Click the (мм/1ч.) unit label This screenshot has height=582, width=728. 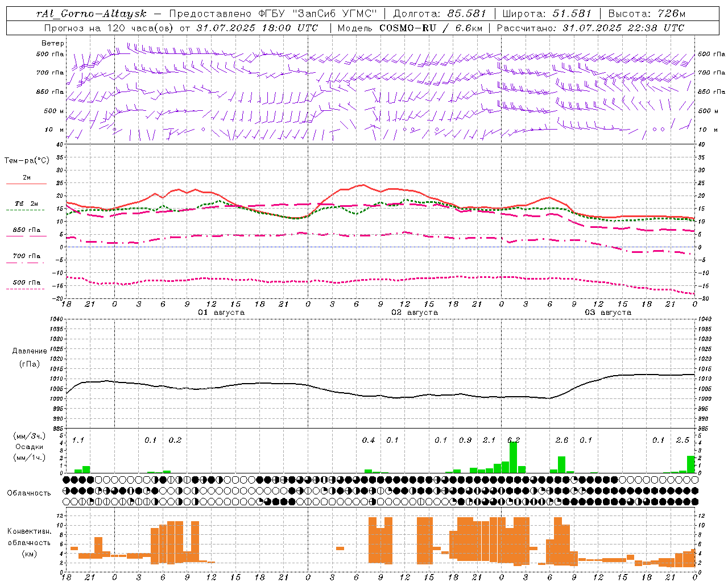click(30, 458)
